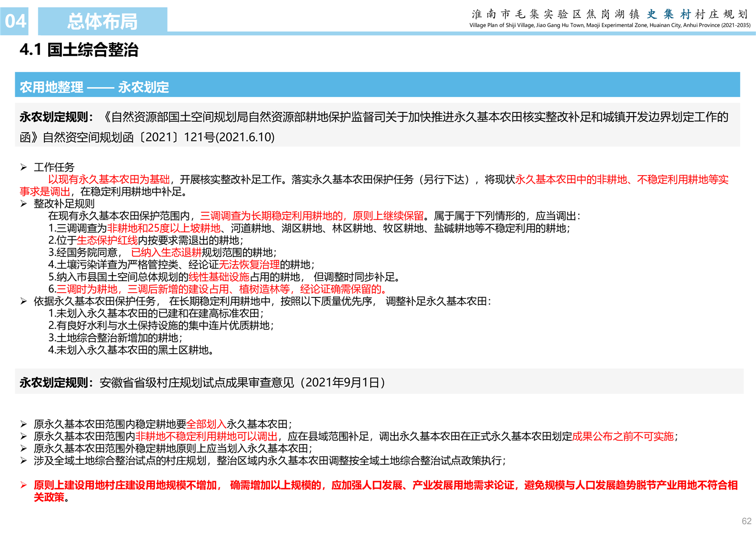Image resolution: width=756 pixels, height=534 pixels.
Task: Select the 总体布局 header tab
Action: tap(102, 21)
